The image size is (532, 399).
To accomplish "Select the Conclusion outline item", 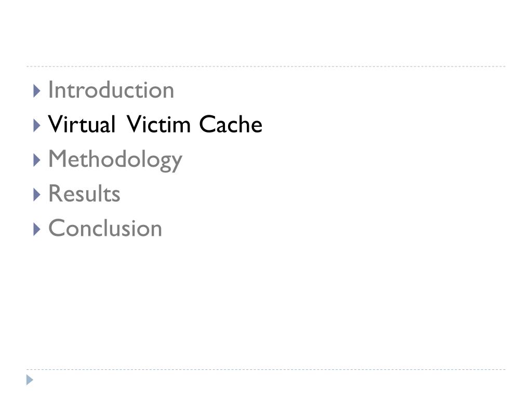I will (105, 229).
